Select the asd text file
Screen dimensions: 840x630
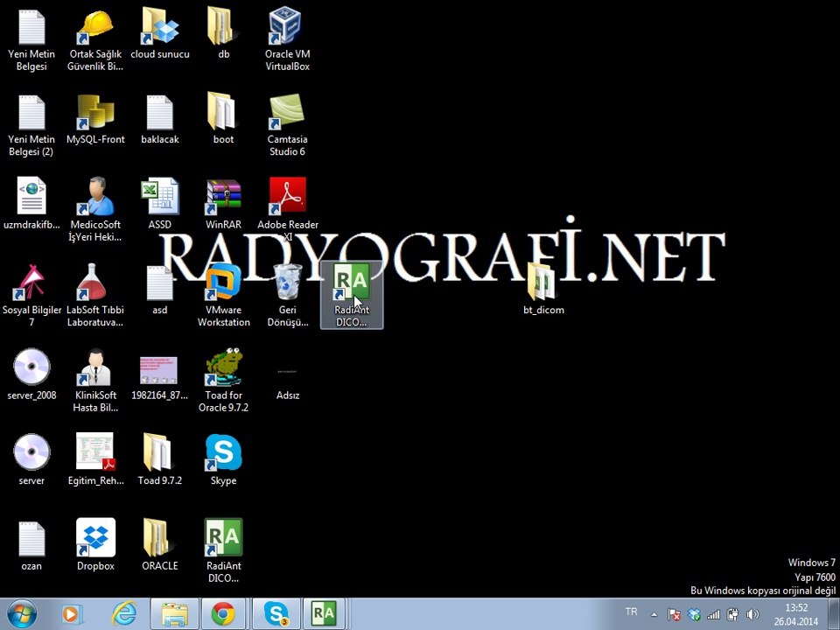click(159, 290)
